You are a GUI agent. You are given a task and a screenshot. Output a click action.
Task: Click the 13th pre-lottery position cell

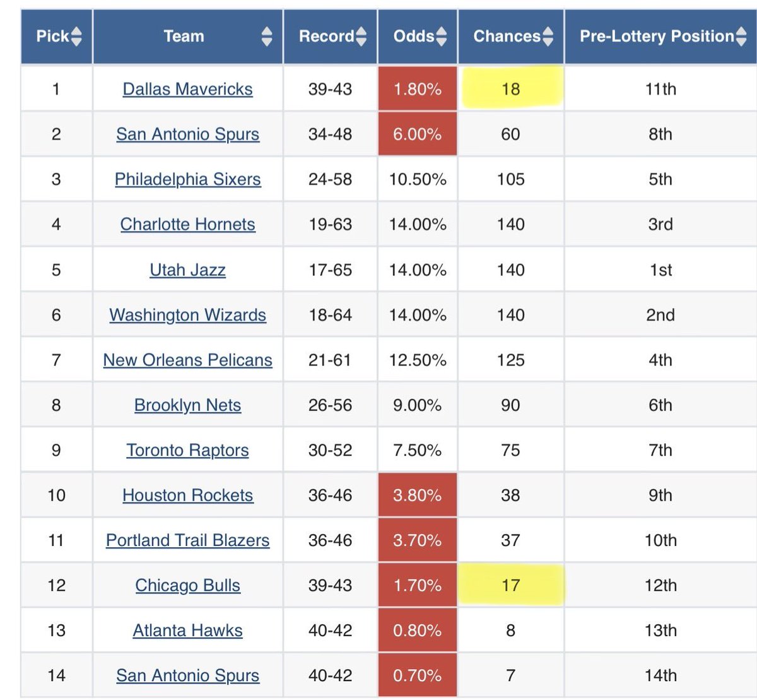(x=660, y=630)
